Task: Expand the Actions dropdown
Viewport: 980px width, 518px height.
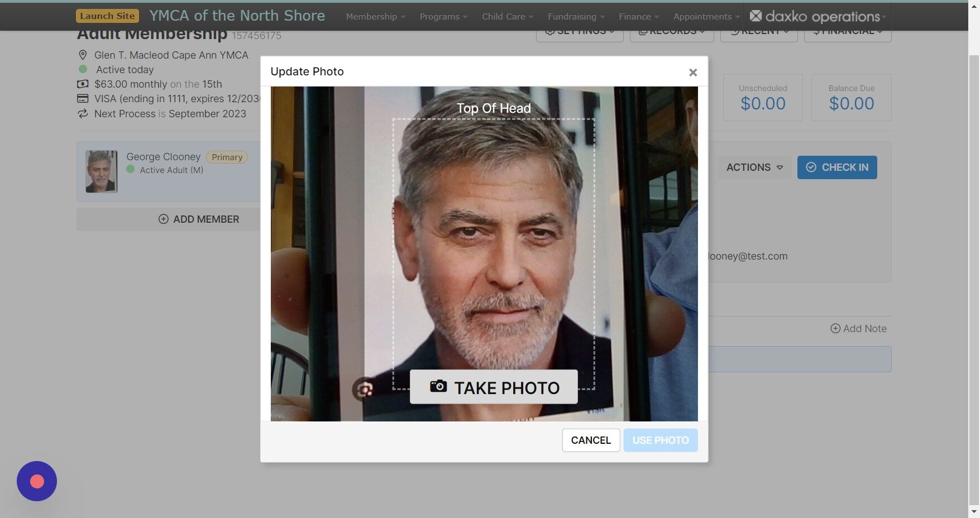Action: click(x=754, y=167)
